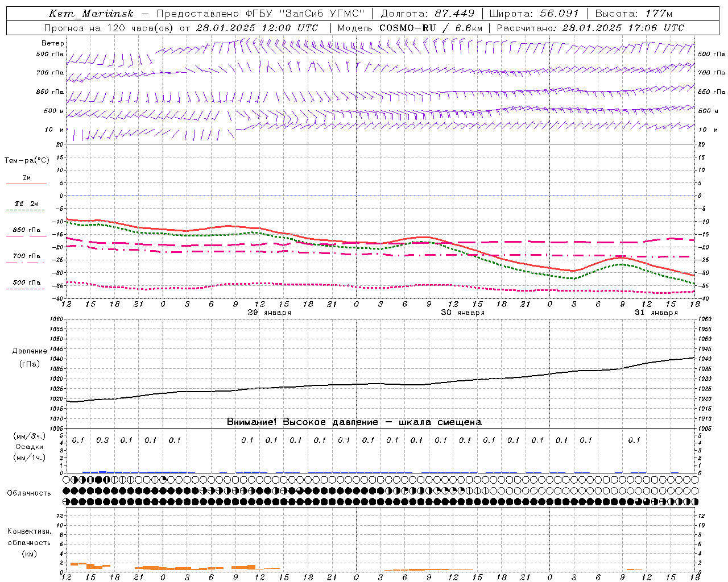Click the 'Предоставлено ФГБУ "ЗапСиб УГМС"' provider text
This screenshot has height=582, width=728.
click(260, 14)
